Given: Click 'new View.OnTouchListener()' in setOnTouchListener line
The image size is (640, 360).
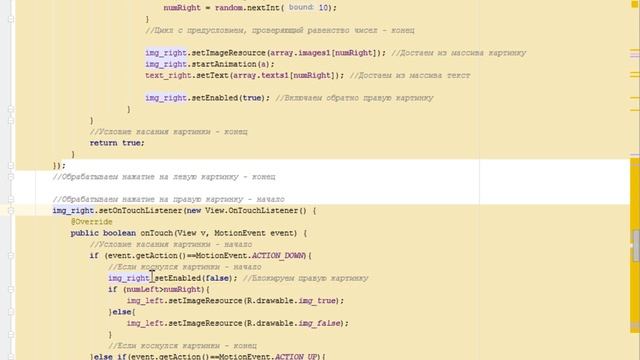Looking at the screenshot, I should (247, 211).
